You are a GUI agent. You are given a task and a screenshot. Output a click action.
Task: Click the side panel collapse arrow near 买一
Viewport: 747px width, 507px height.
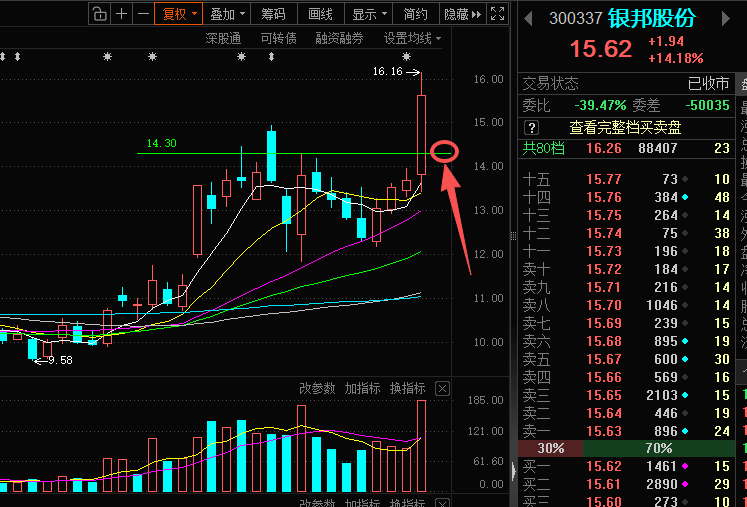[514, 471]
